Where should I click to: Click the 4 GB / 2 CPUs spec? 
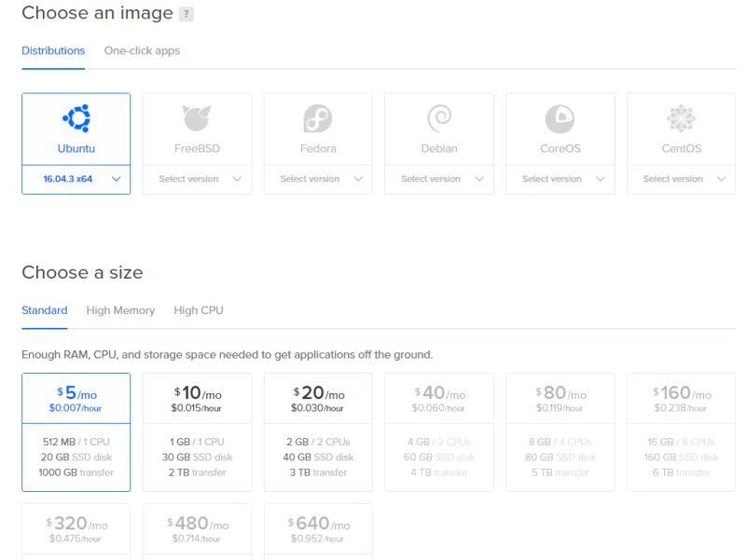coord(439,442)
